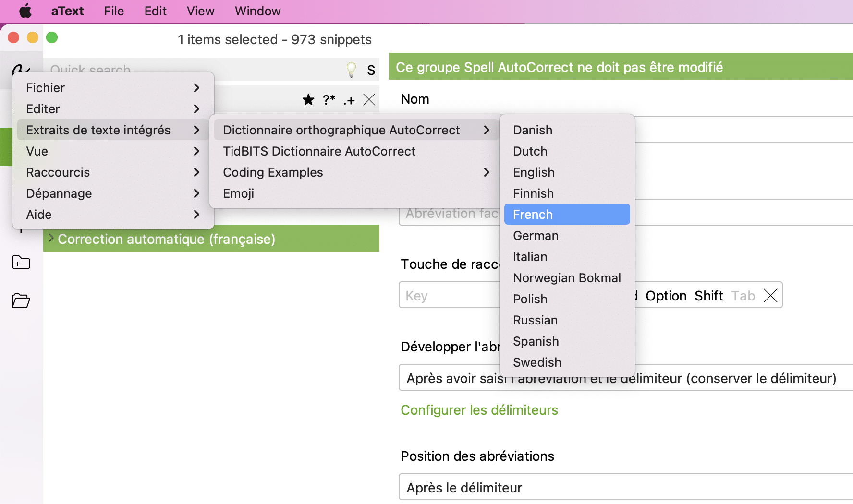Image resolution: width=853 pixels, height=504 pixels.
Task: Open the Aide submenu
Action: click(x=113, y=215)
